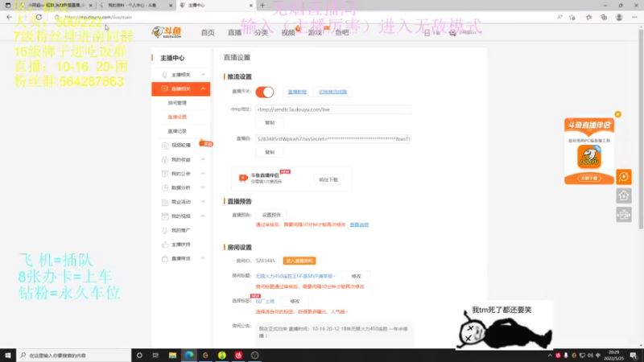The width and height of the screenshot is (644, 362).
Task: Open the browser profile avatar icon
Action: (x=619, y=17)
